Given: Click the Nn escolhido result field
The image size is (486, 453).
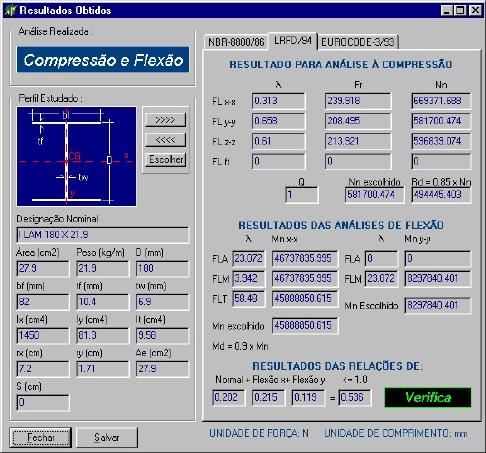Looking at the screenshot, I should click(374, 195).
